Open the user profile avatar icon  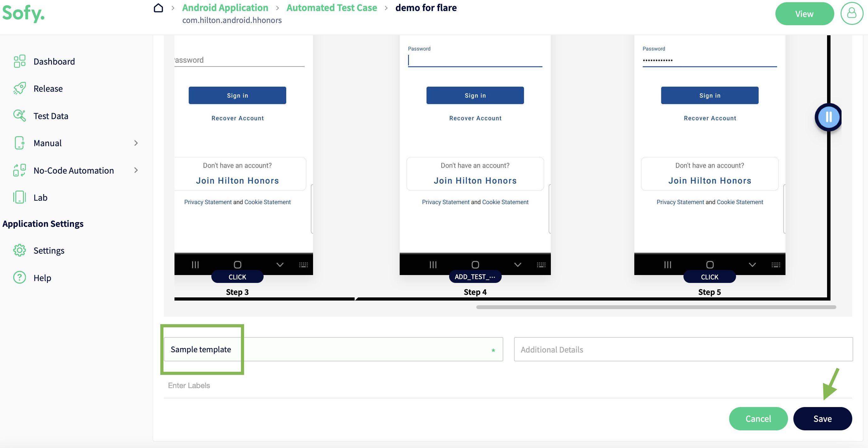pyautogui.click(x=852, y=14)
